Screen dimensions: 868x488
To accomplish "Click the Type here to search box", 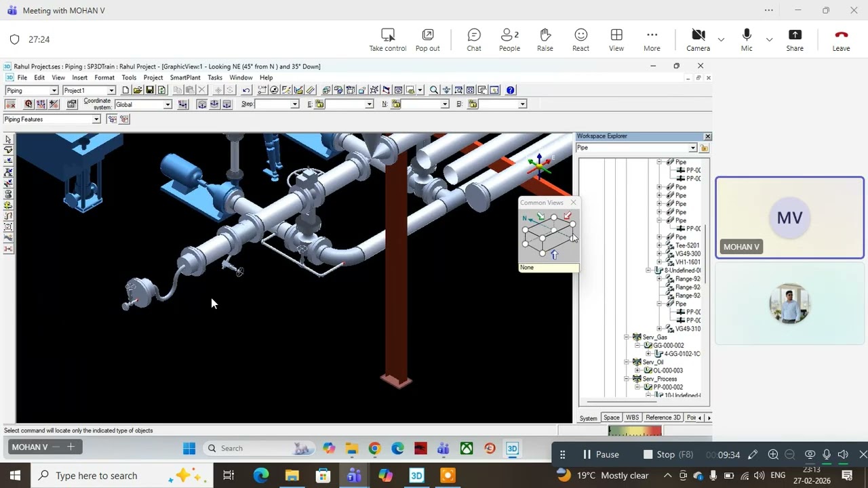I will [121, 476].
